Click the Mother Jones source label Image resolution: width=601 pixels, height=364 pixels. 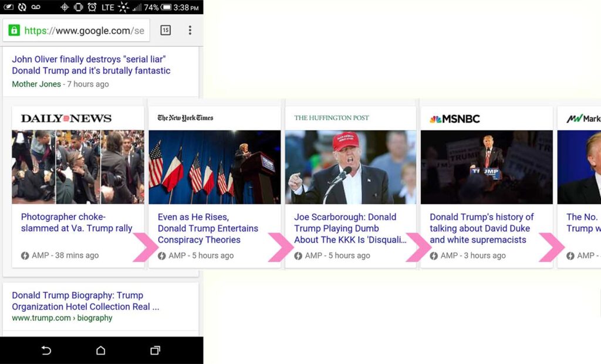click(36, 84)
